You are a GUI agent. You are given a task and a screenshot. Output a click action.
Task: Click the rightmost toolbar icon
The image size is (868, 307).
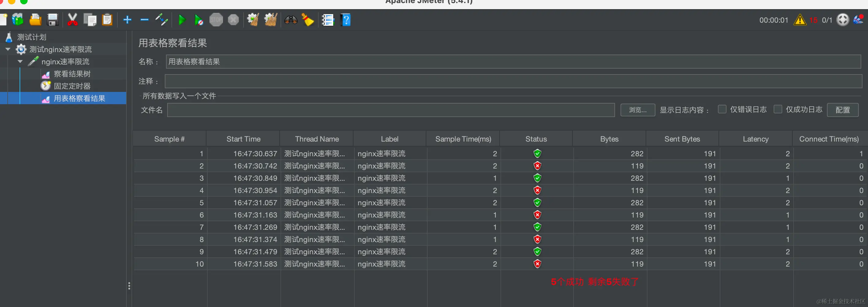[x=859, y=20]
